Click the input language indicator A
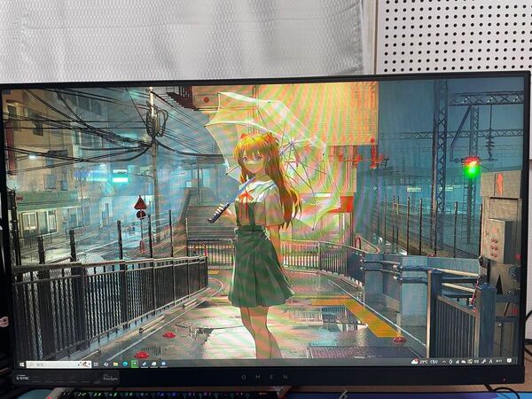 [491, 362]
